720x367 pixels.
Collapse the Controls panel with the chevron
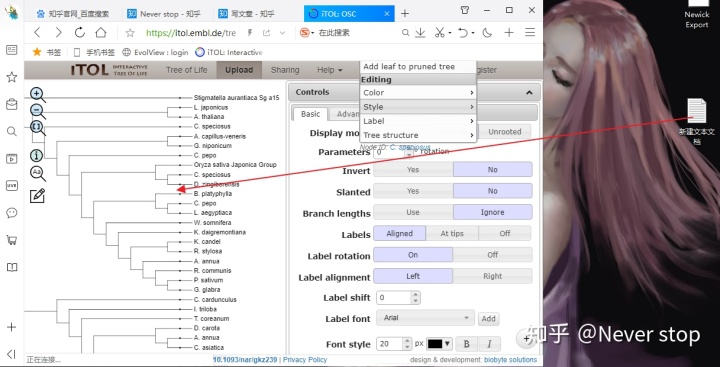529,92
